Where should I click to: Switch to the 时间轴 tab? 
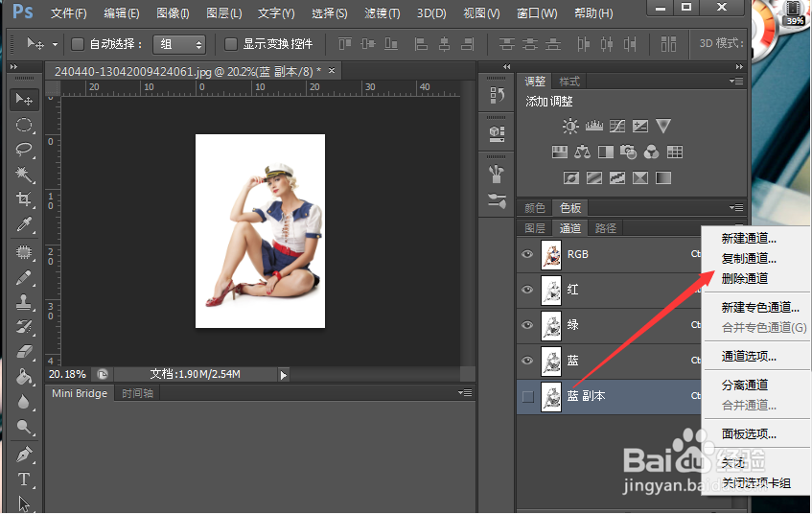pyautogui.click(x=137, y=393)
